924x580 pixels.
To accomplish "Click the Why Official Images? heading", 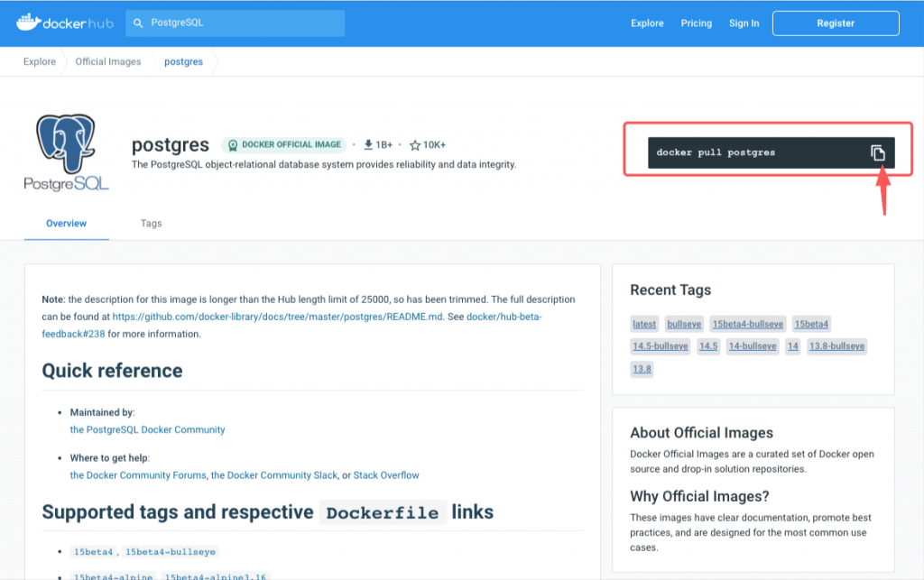I will pyautogui.click(x=699, y=496).
